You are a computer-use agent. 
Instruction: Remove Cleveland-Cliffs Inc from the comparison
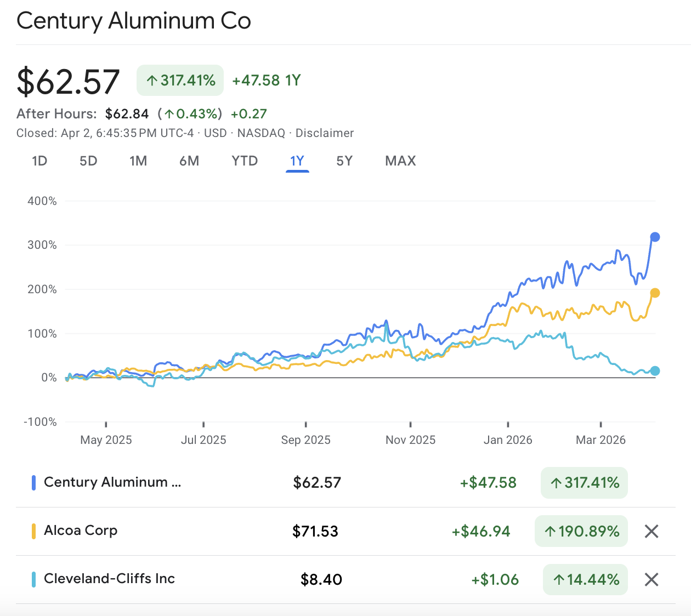coord(651,579)
